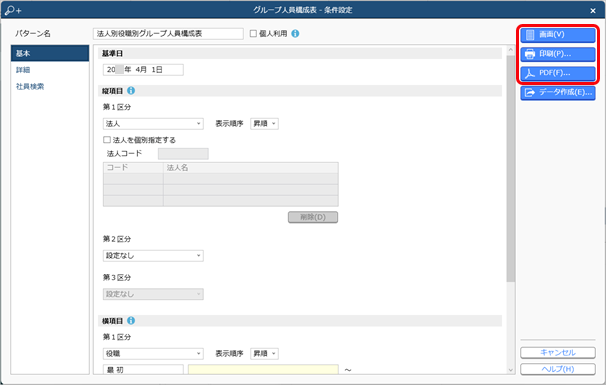
Task: Open 横項目 表示順序 昇順 dropdown
Action: coord(264,353)
